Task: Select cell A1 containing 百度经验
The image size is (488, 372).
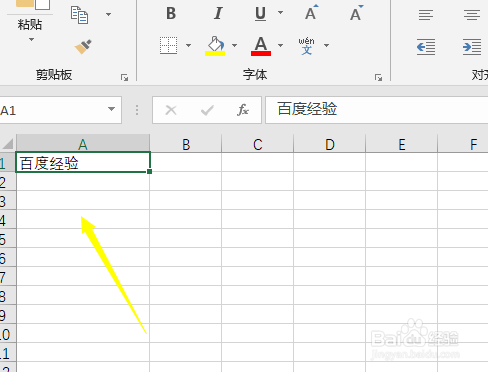Action: coord(83,162)
